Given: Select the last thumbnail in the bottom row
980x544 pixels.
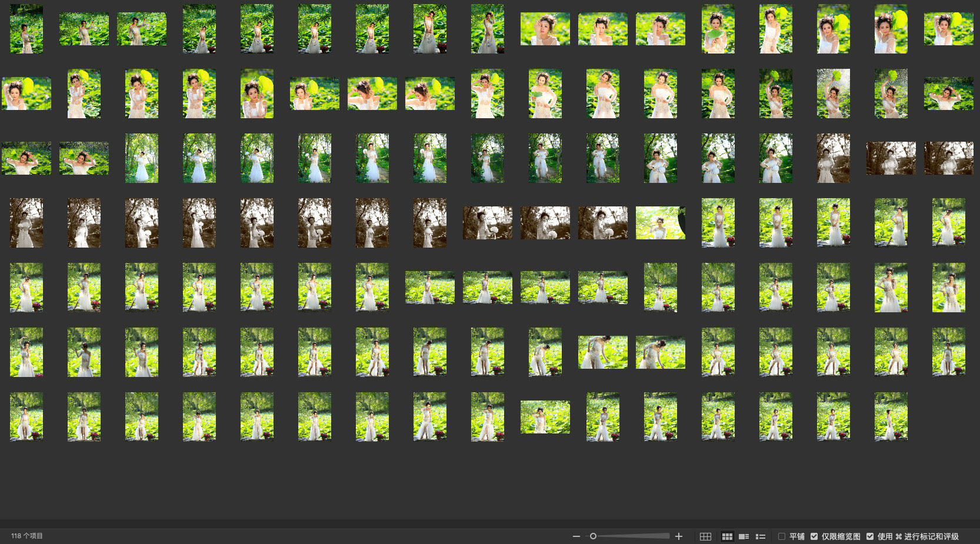Looking at the screenshot, I should [891, 417].
